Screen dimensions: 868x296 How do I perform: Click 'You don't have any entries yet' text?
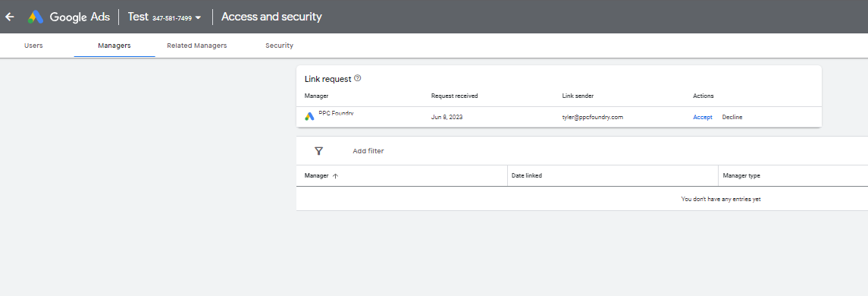pyautogui.click(x=721, y=199)
